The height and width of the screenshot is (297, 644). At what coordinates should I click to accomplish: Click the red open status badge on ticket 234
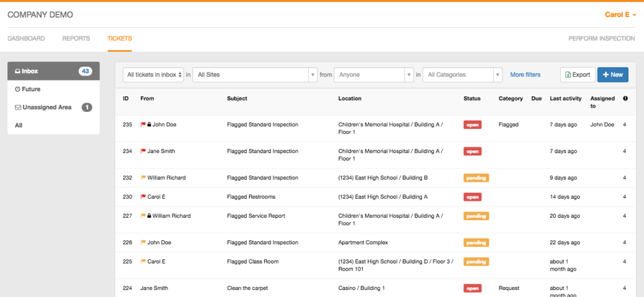(x=472, y=151)
